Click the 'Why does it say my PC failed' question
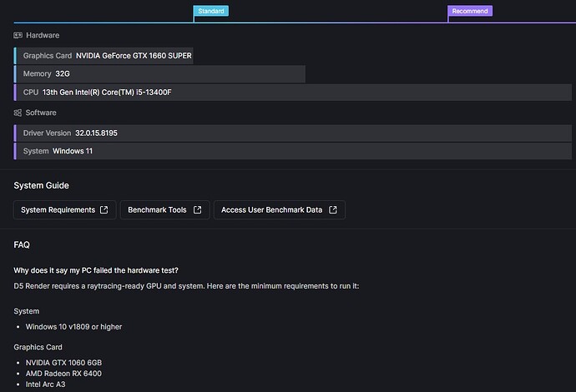This screenshot has height=392, width=576. [96, 270]
